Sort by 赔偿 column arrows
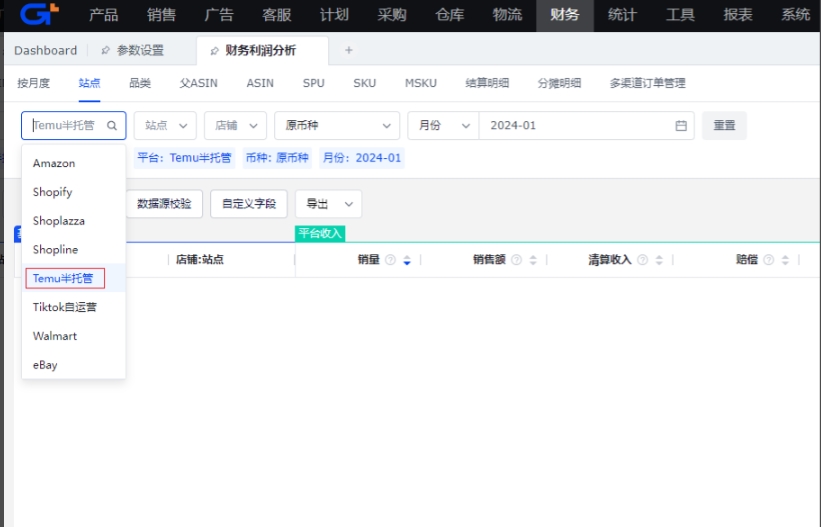 (785, 260)
